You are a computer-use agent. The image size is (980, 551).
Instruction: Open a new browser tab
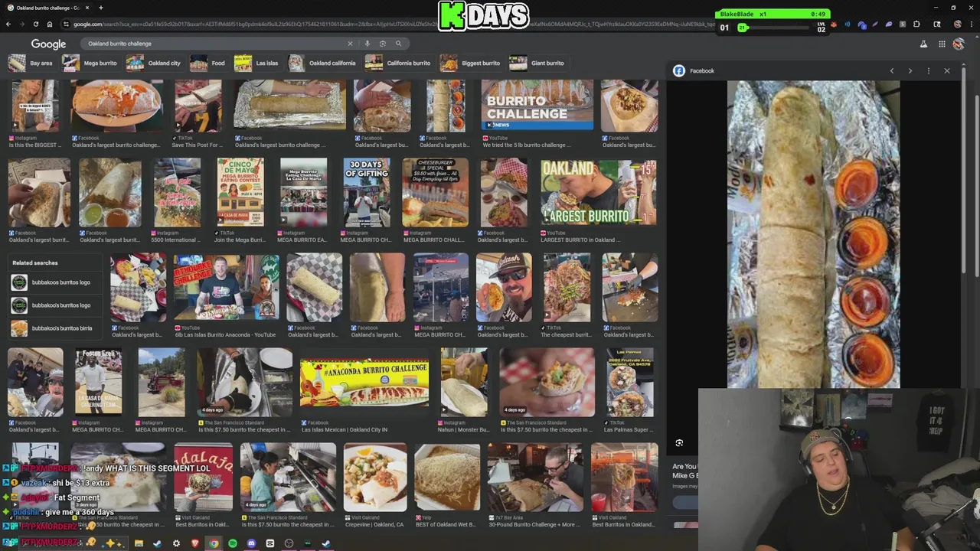coord(100,8)
